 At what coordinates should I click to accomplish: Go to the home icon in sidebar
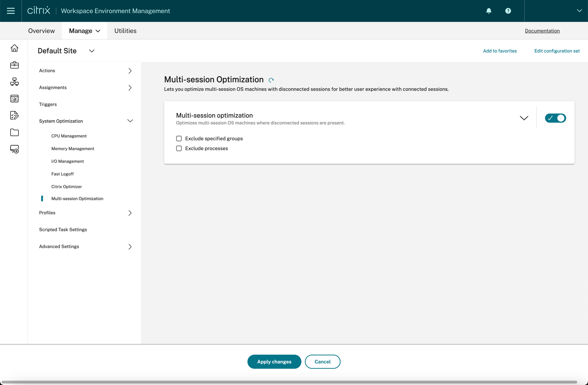coord(14,48)
